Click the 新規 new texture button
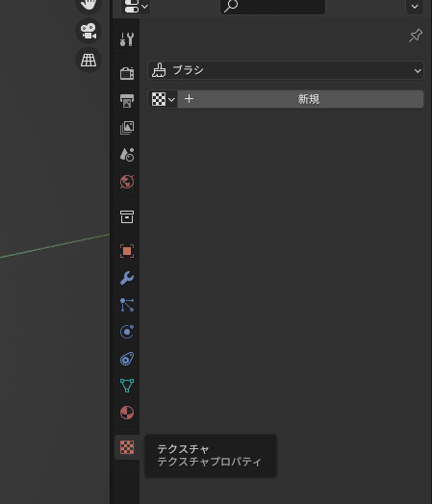Image resolution: width=432 pixels, height=504 pixels. [x=300, y=99]
